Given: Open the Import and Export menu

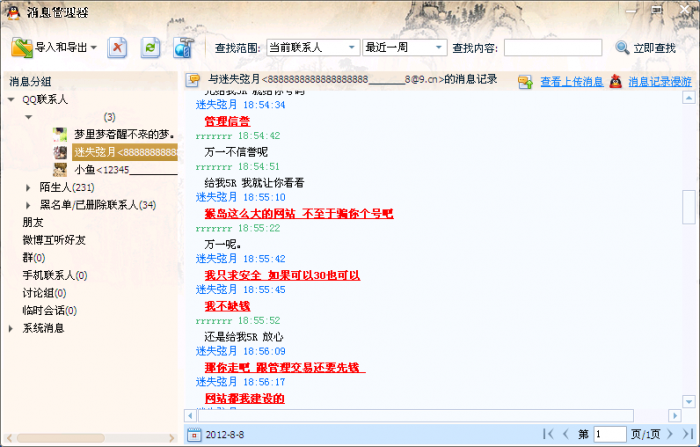Looking at the screenshot, I should click(54, 47).
